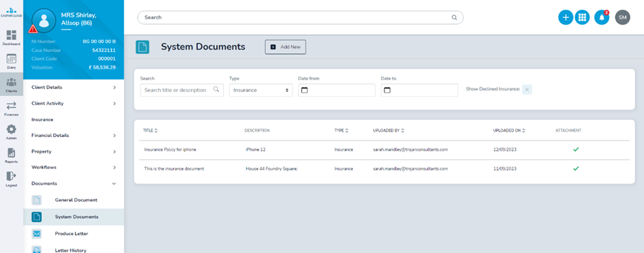
Task: Expand the Financial Details menu
Action: click(73, 136)
